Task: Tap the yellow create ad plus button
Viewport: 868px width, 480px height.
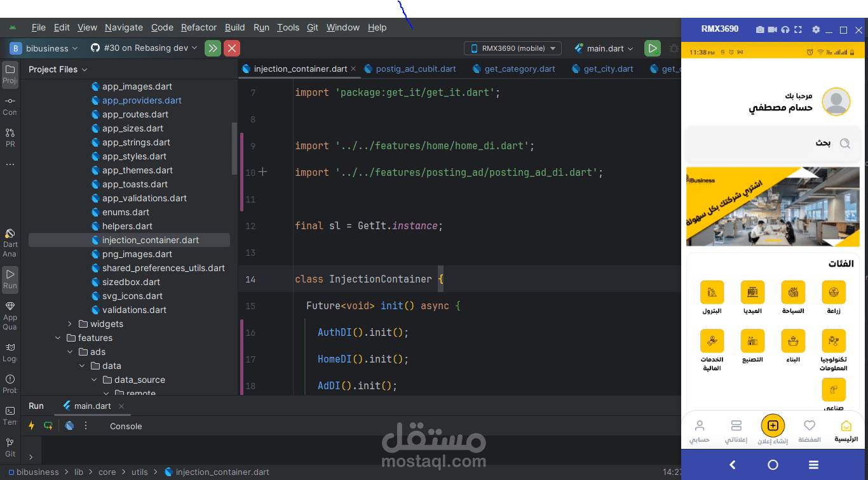Action: [x=773, y=425]
